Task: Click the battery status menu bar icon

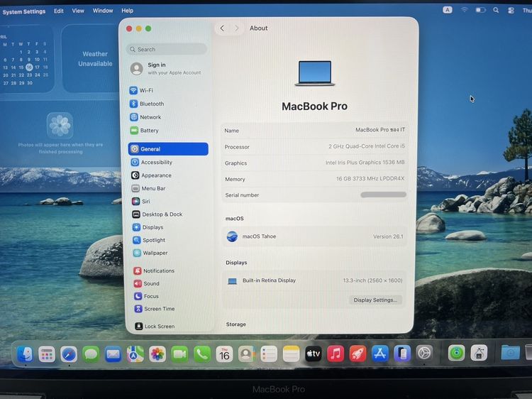Action: pyautogui.click(x=480, y=10)
